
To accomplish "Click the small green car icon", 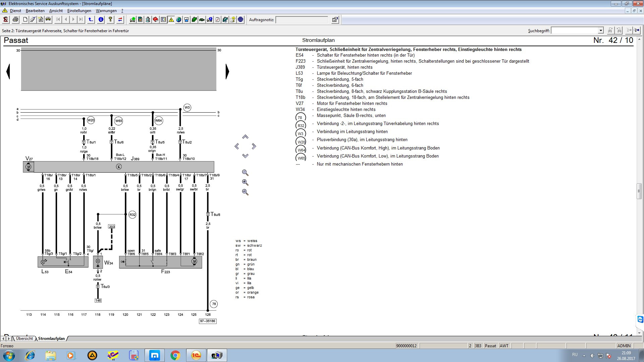I will click(x=202, y=19).
